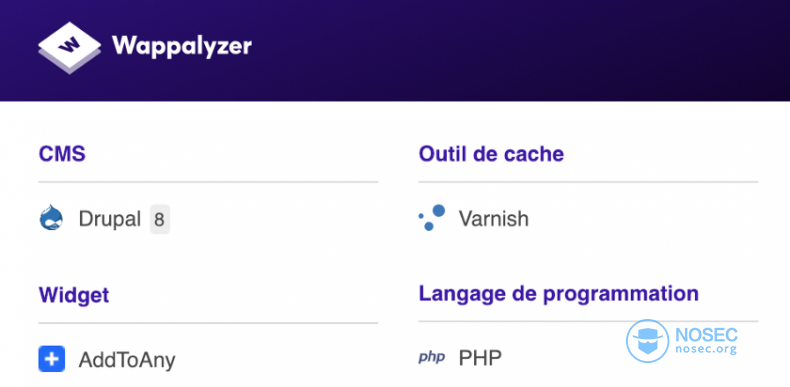
Task: Open the Widget category heading
Action: tap(74, 295)
